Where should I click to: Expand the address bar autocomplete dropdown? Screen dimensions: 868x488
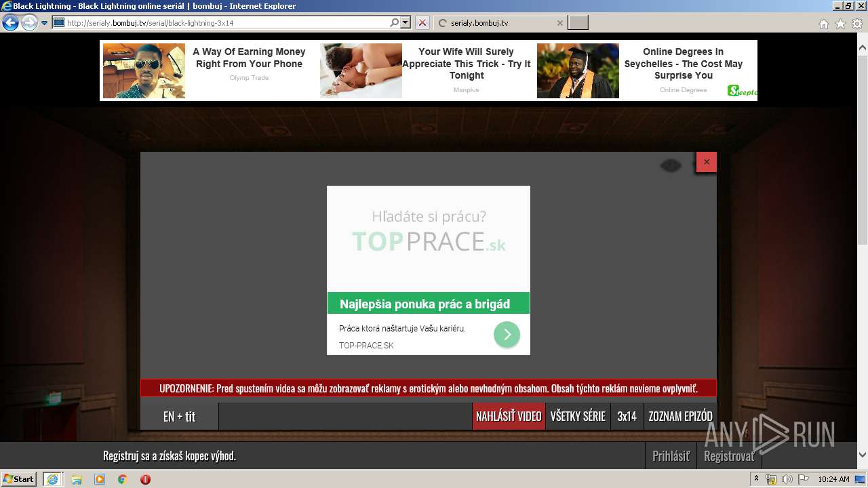[406, 22]
